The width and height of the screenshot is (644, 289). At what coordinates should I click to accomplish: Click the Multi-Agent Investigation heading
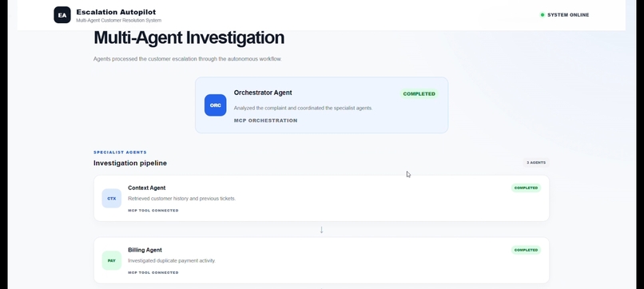[x=189, y=38]
